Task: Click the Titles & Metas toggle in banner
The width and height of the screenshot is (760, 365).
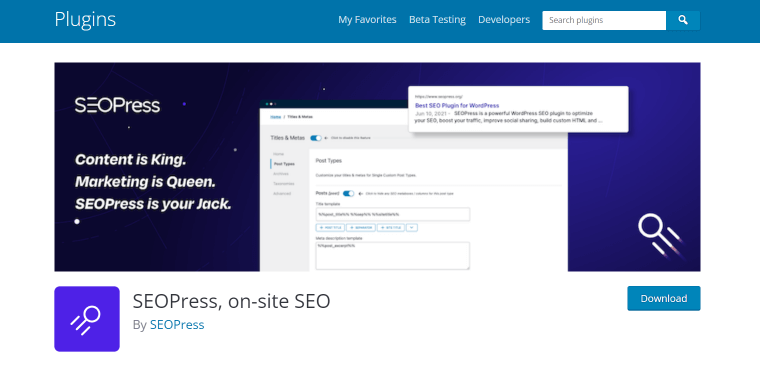Action: (x=316, y=138)
